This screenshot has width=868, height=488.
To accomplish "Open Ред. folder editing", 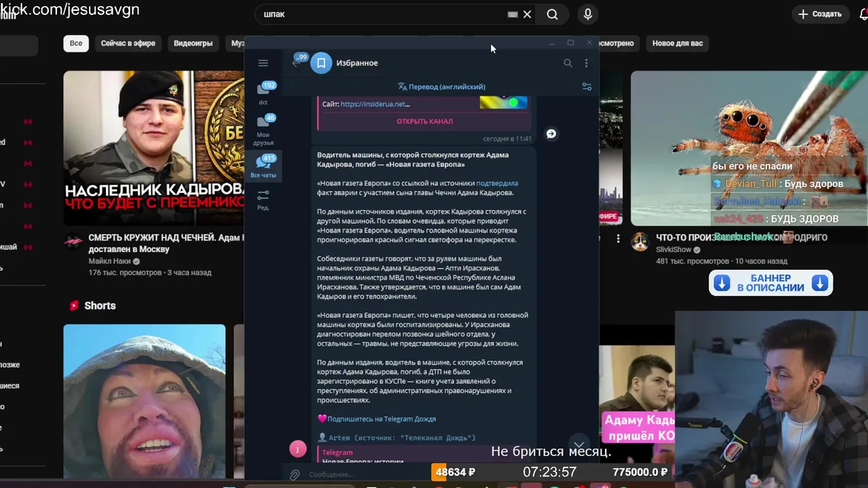I will coord(263,200).
